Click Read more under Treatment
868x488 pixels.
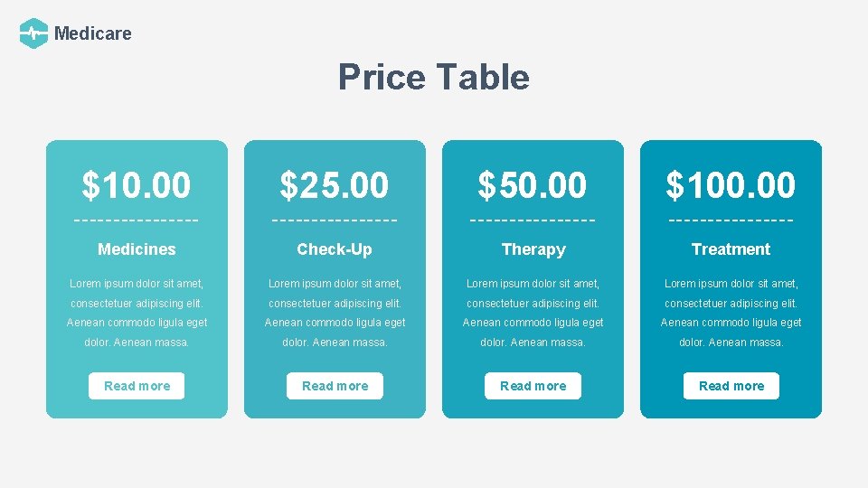click(x=731, y=386)
